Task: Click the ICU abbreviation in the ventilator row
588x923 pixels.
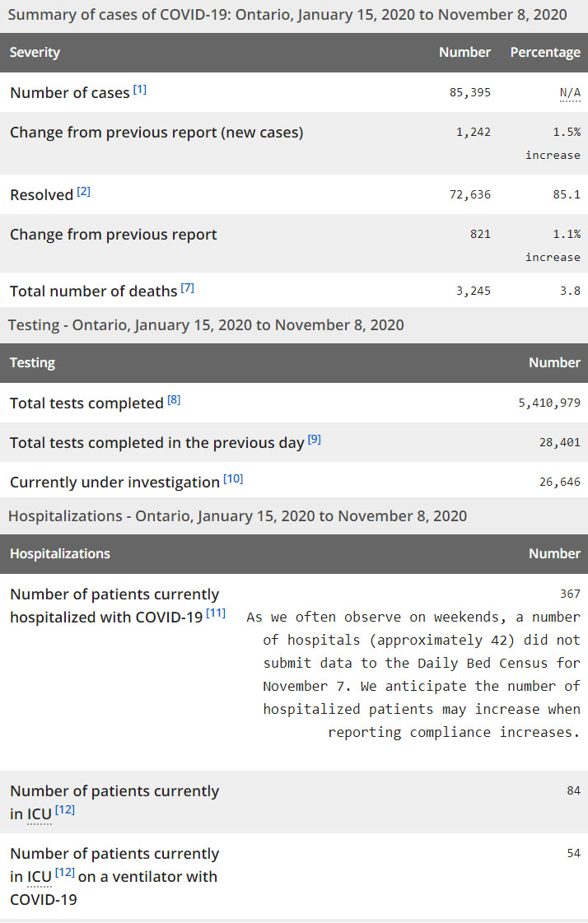Action: tap(40, 877)
